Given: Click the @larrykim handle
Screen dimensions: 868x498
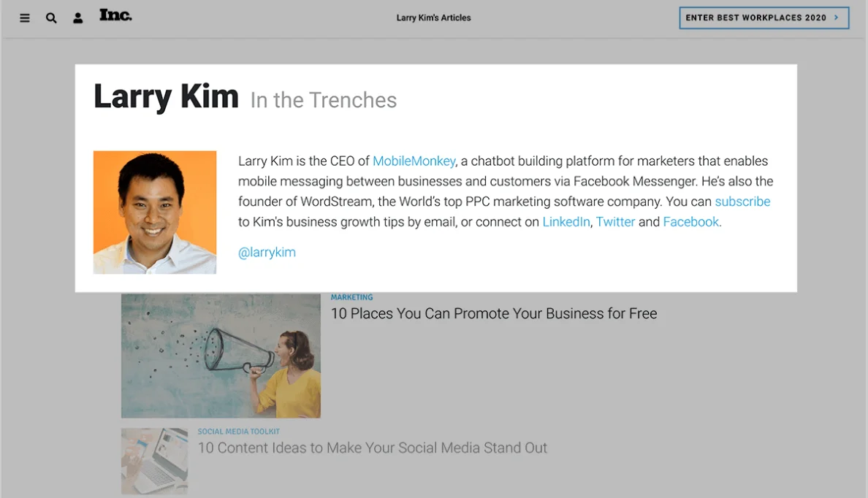Looking at the screenshot, I should coord(267,253).
